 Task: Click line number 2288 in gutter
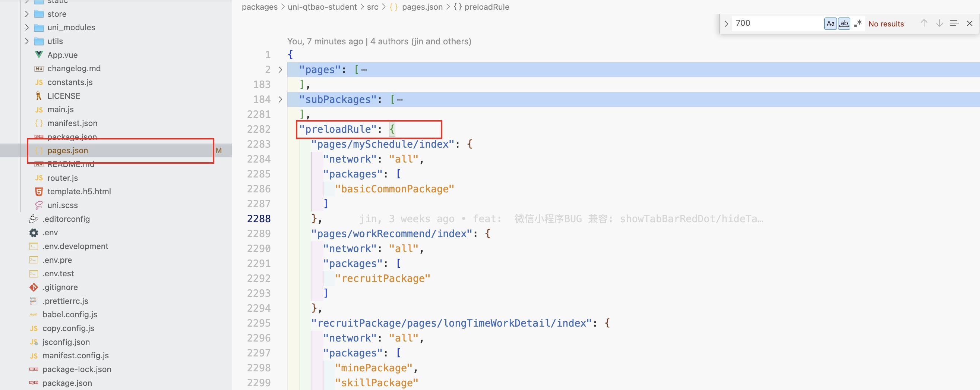tap(259, 219)
